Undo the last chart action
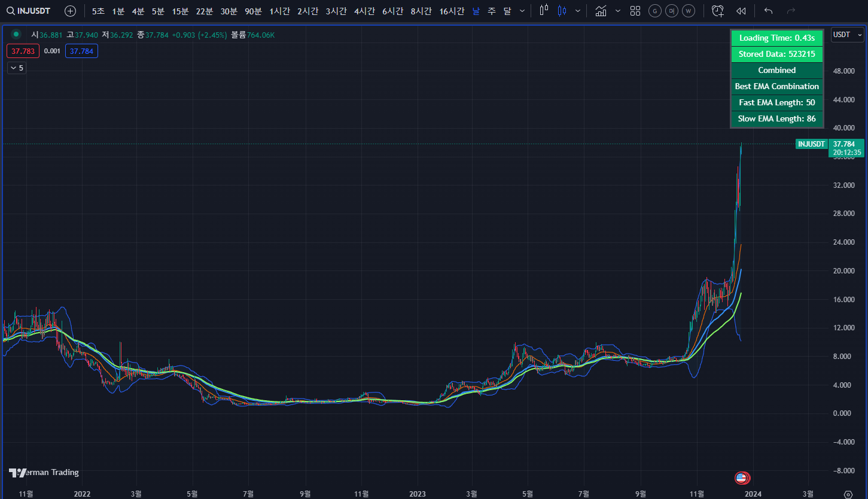868x499 pixels. coord(769,11)
